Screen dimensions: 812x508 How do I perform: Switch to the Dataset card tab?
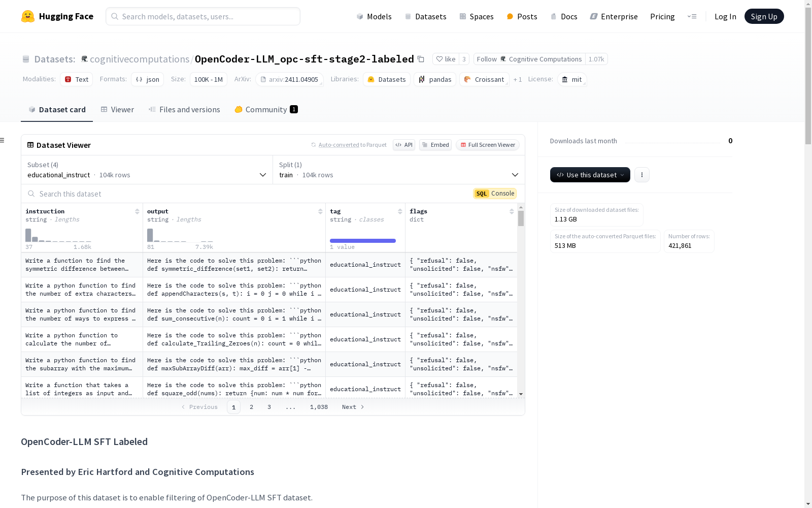pyautogui.click(x=57, y=109)
